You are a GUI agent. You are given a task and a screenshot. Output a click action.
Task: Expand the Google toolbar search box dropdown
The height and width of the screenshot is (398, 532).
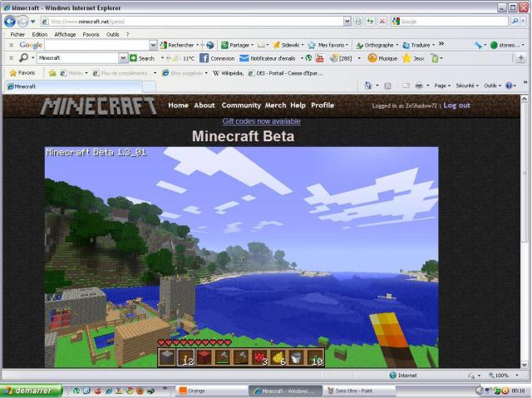point(153,45)
